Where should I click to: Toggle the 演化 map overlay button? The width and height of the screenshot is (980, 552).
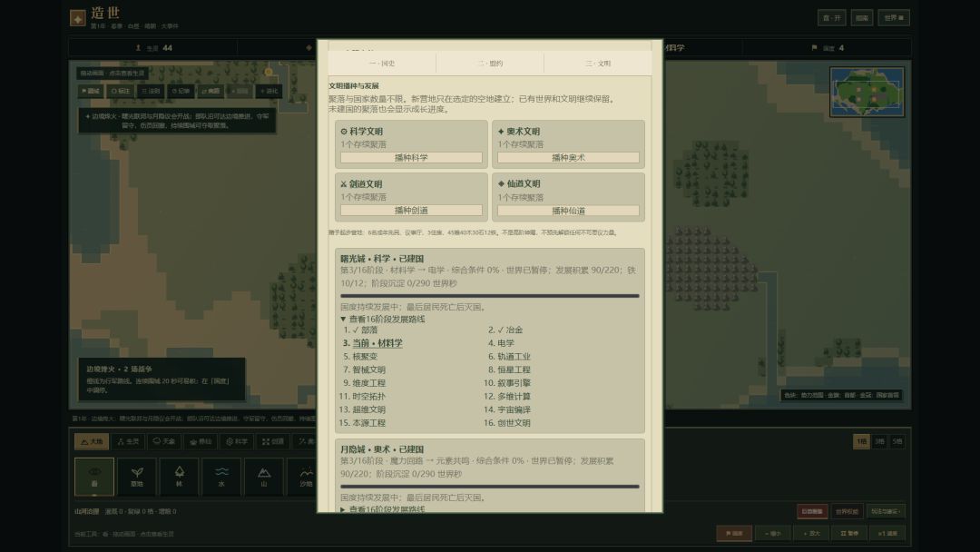269,92
